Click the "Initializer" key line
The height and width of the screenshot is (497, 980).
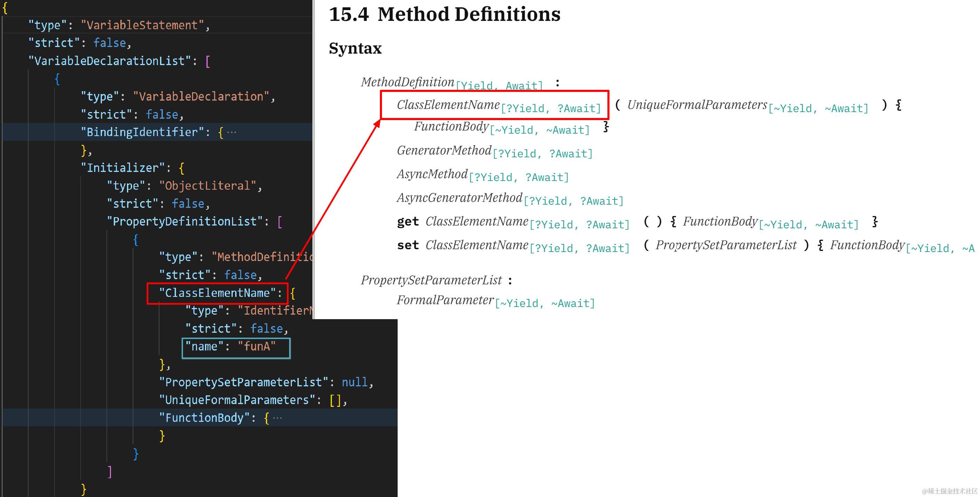coord(122,168)
